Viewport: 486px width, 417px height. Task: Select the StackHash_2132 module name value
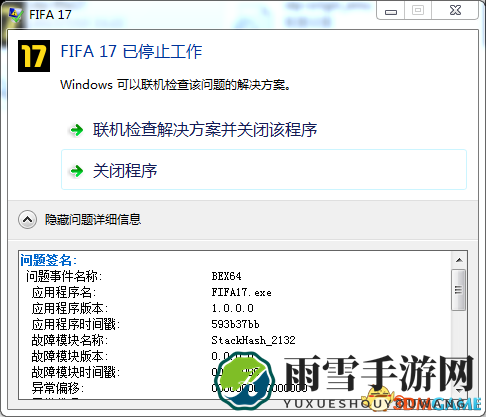(x=253, y=340)
